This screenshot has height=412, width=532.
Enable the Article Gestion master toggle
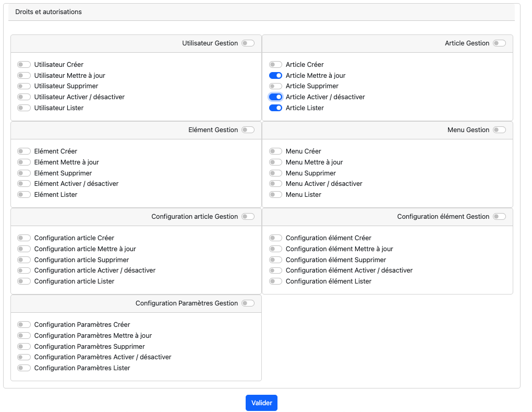pyautogui.click(x=499, y=43)
